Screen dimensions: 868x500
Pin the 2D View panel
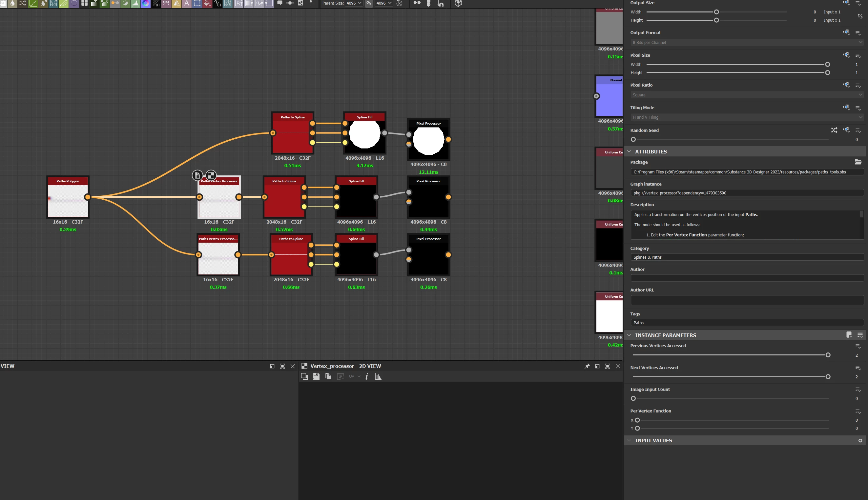[x=587, y=366]
